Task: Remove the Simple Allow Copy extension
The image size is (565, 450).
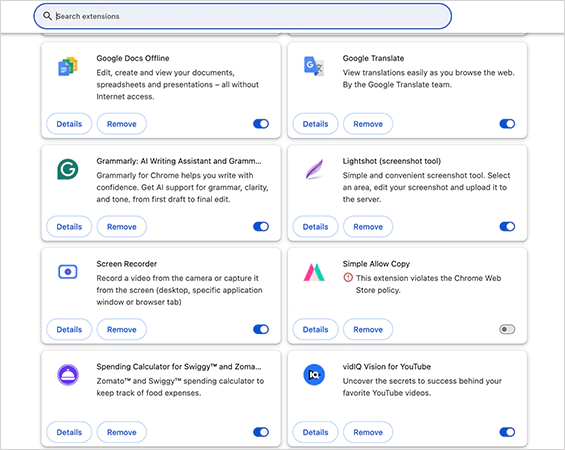Action: [x=368, y=329]
